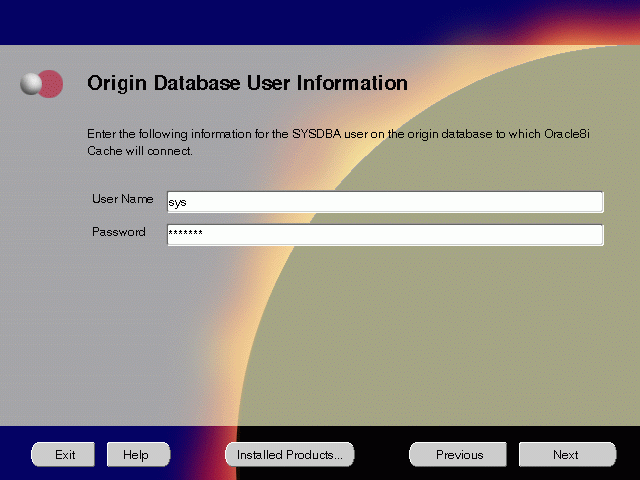Click the red and white sphere icon
Image resolution: width=640 pixels, height=480 pixels.
42,84
